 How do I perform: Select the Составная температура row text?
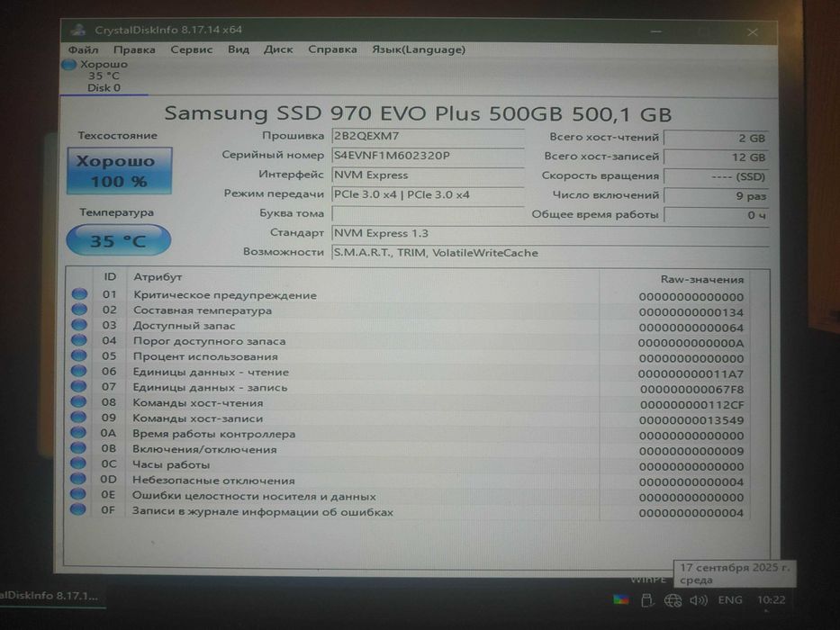203,310
